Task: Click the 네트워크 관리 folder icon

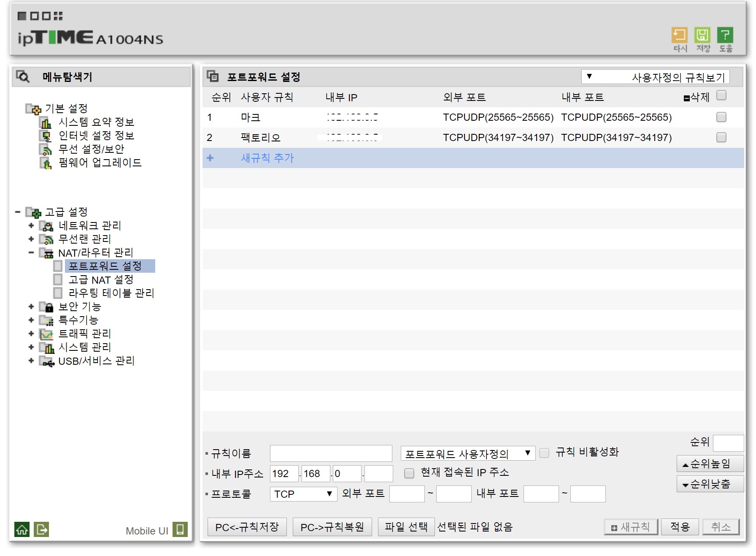Action: tap(46, 226)
